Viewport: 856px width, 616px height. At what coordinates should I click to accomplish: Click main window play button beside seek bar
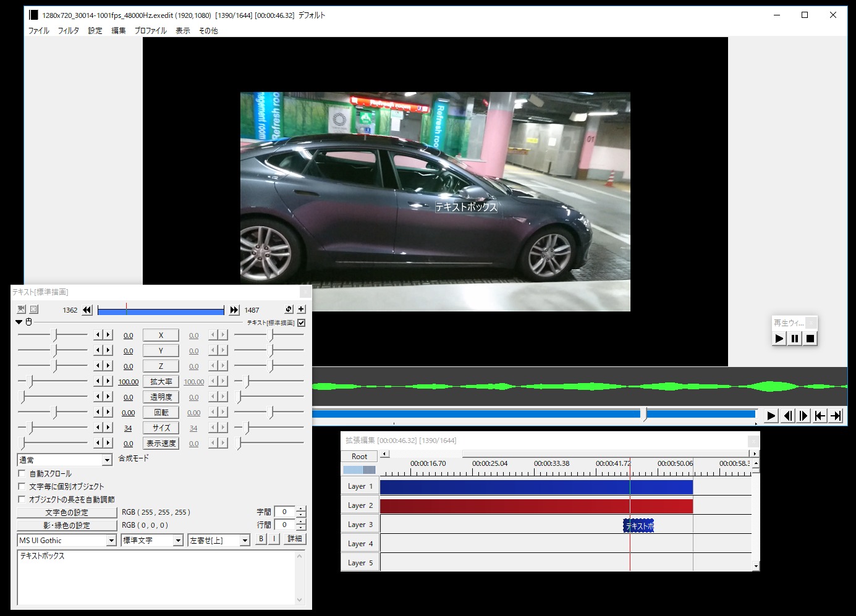pyautogui.click(x=771, y=416)
